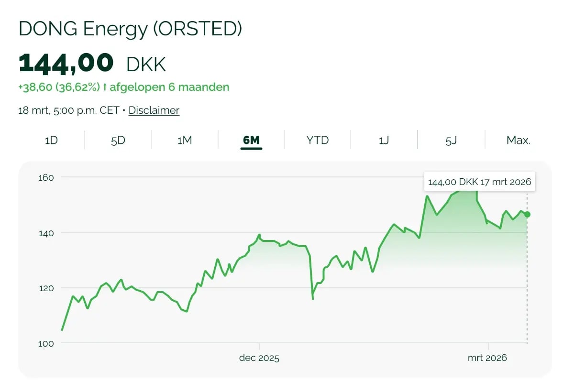The height and width of the screenshot is (392, 574).
Task: Click the green data point marker on chart
Action: [x=527, y=214]
